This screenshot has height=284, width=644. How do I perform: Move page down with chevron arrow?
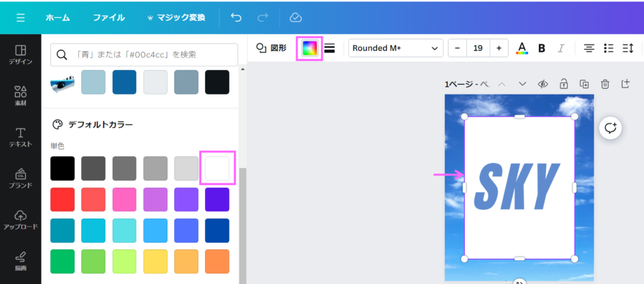[522, 84]
